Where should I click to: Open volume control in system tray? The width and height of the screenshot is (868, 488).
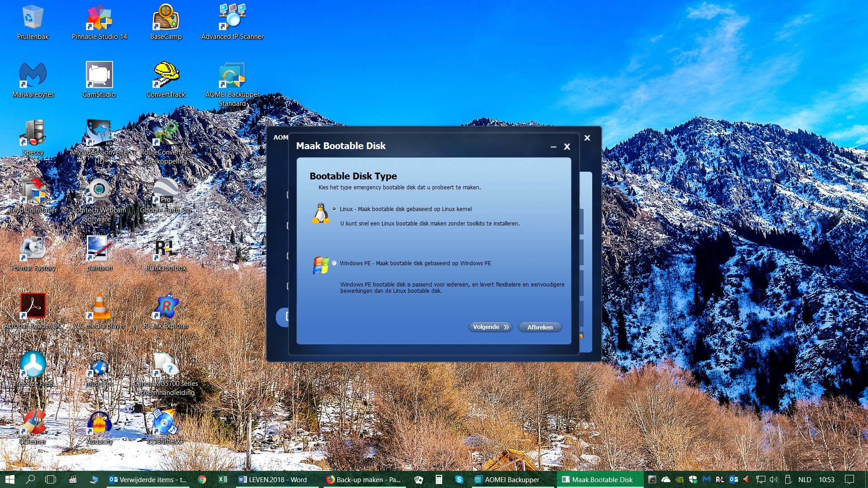(774, 479)
